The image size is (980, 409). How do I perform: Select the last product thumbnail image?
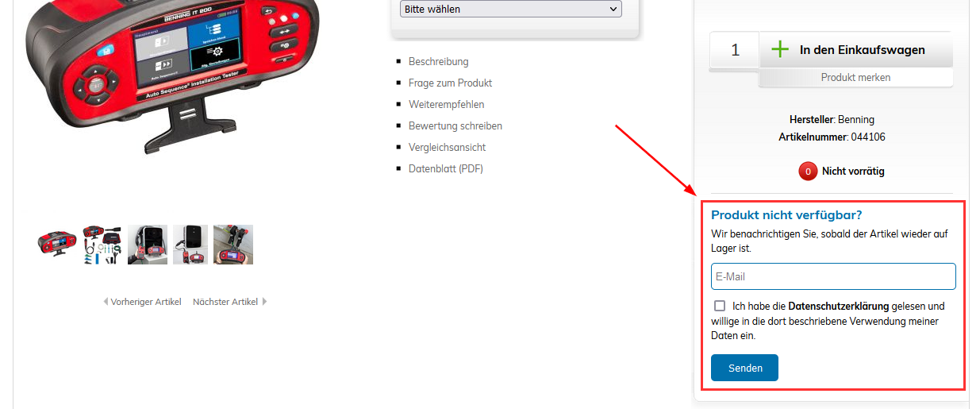tap(233, 245)
